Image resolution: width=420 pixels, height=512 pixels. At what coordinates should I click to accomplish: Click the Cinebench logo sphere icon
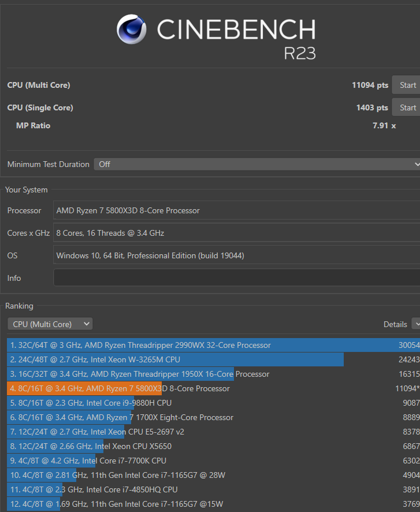[132, 29]
